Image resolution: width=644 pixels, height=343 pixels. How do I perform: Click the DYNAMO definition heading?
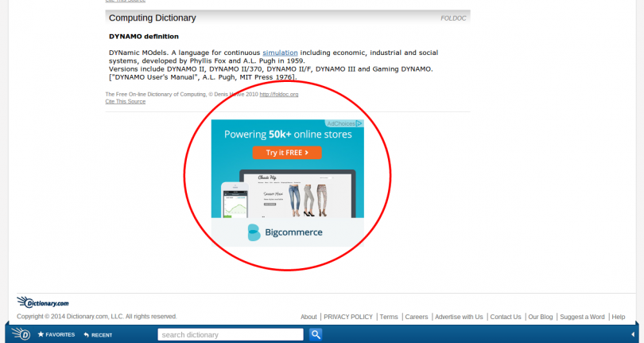click(144, 36)
